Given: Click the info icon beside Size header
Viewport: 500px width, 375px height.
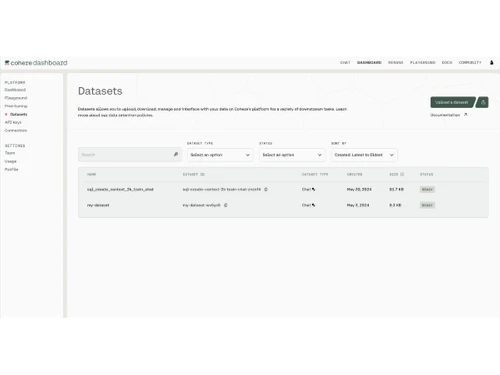Looking at the screenshot, I should (402, 174).
